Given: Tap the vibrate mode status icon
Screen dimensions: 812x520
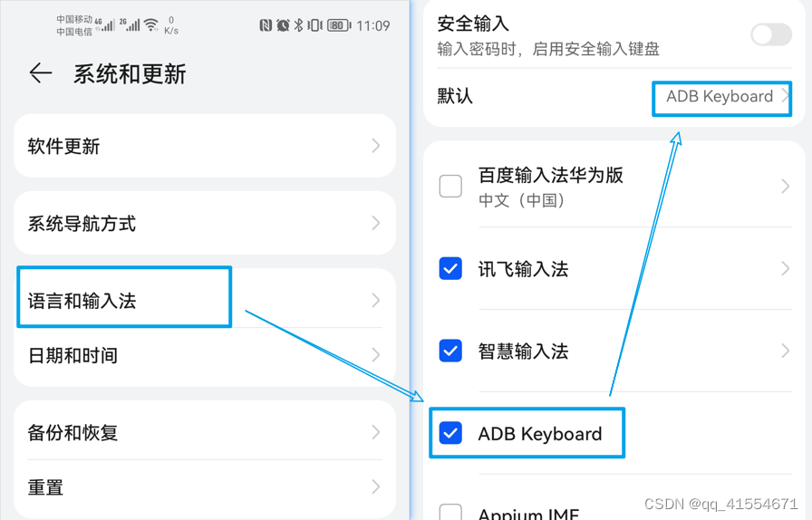Looking at the screenshot, I should tap(314, 25).
